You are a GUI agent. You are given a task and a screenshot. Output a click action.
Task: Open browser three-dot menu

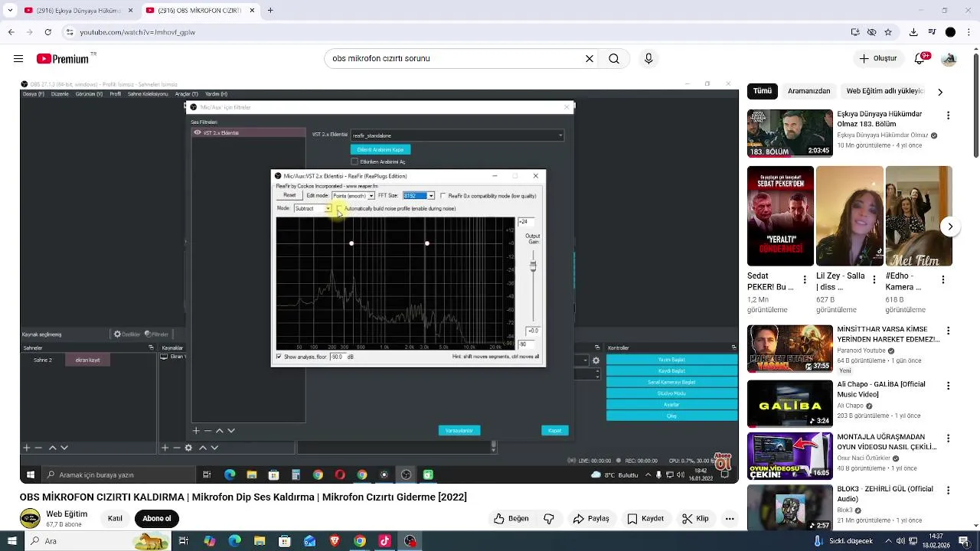point(969,32)
